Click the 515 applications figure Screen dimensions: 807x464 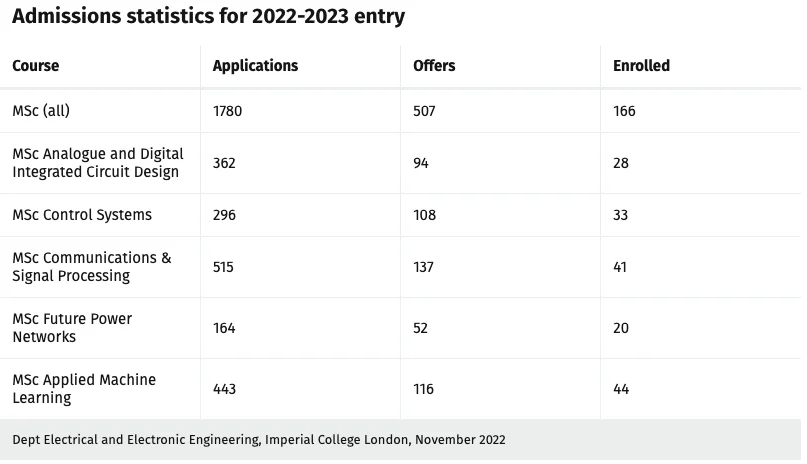point(224,267)
